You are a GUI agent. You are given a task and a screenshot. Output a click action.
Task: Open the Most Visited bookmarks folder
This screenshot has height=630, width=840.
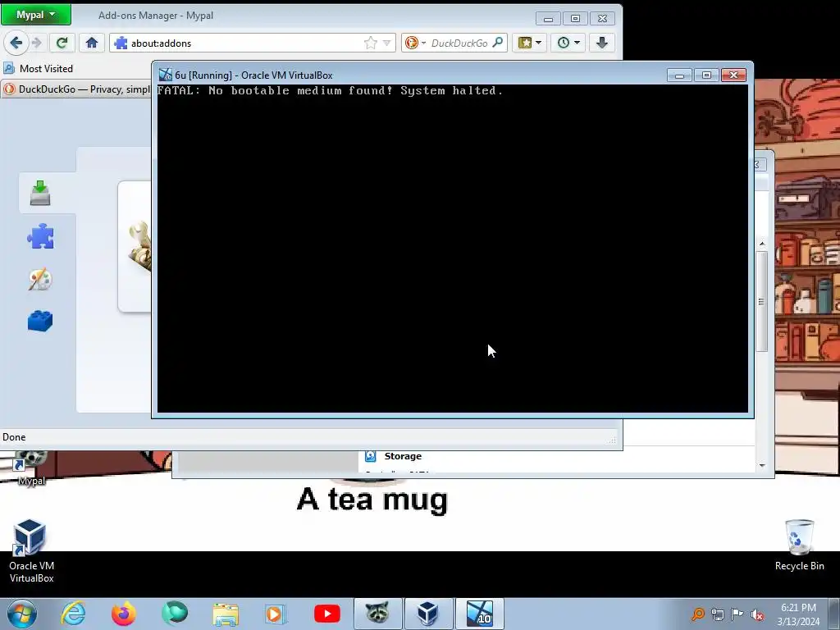[x=38, y=69]
